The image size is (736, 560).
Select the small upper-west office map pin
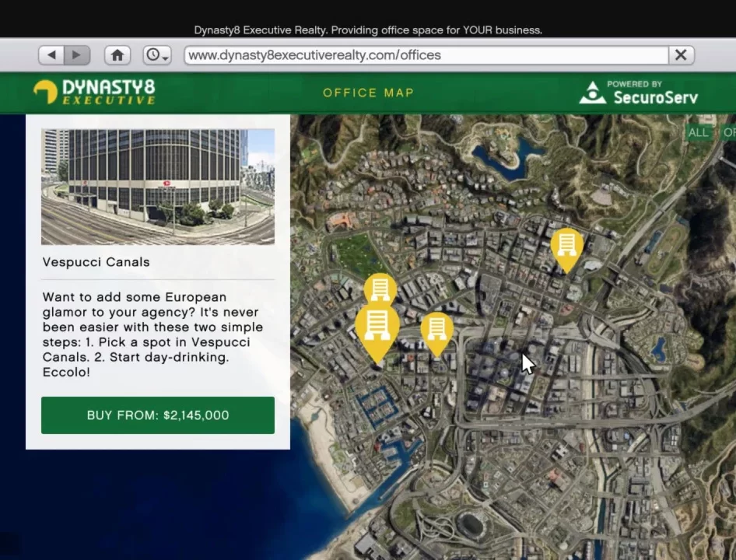(x=380, y=289)
